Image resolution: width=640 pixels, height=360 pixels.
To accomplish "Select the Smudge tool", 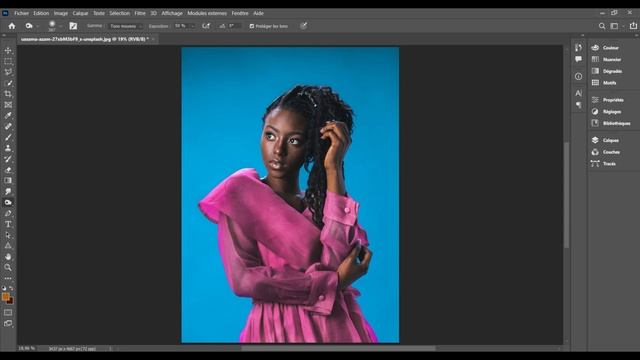I will click(x=8, y=191).
